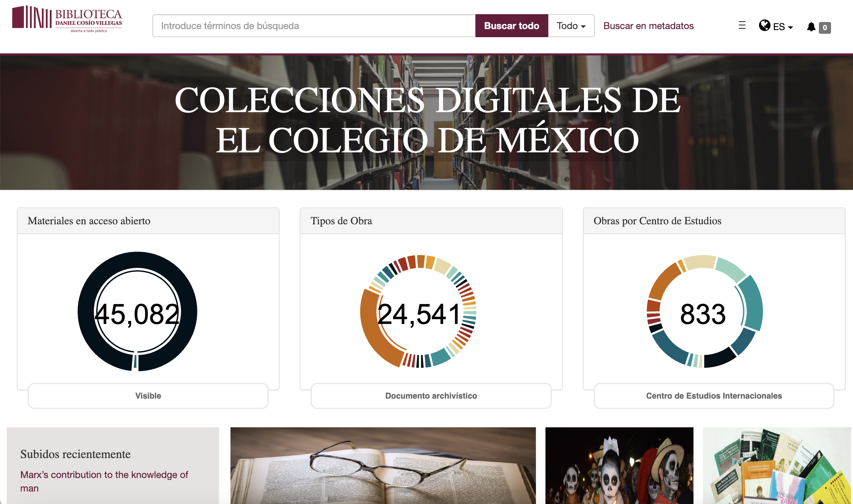Click the Documento archivístico label button
853x504 pixels.
(431, 396)
